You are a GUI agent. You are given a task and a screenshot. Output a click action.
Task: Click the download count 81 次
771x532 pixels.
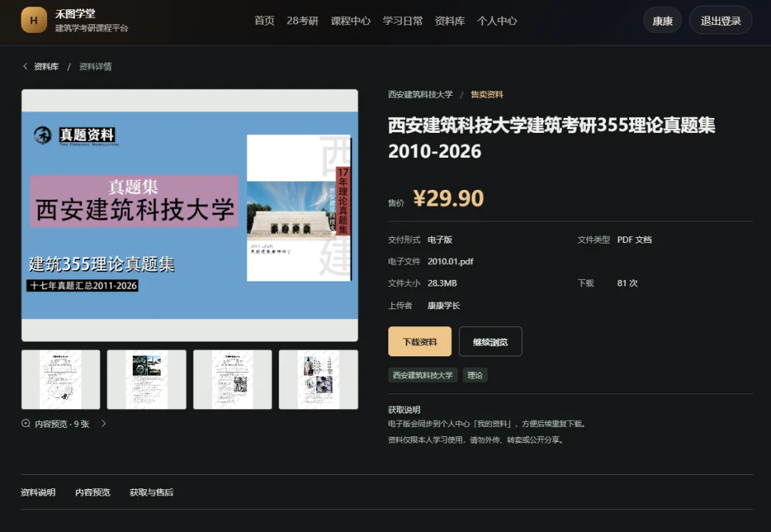point(628,283)
